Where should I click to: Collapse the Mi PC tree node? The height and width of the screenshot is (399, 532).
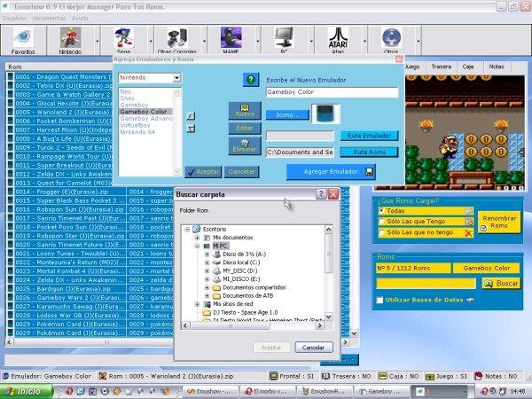coord(197,246)
